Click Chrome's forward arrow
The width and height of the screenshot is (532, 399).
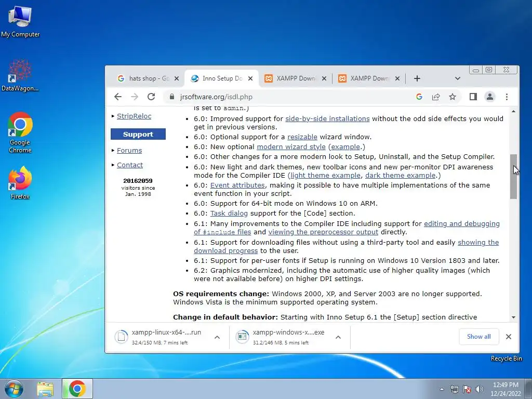135,97
